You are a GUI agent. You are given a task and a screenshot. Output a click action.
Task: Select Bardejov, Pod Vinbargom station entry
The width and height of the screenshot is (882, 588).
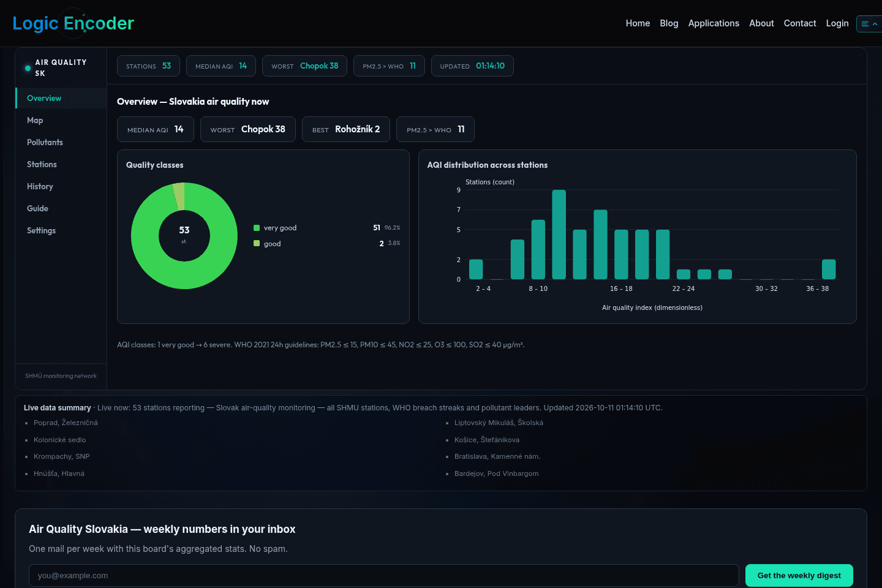pyautogui.click(x=497, y=473)
